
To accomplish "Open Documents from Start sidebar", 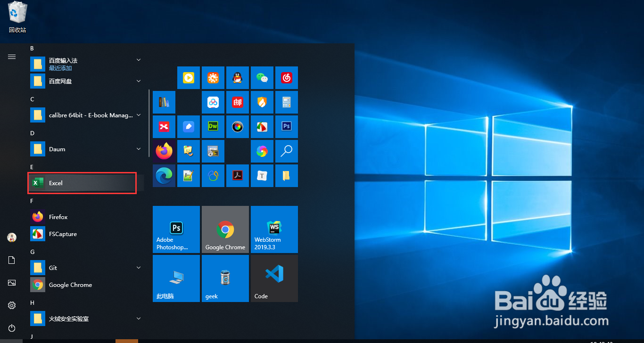I will coord(12,260).
